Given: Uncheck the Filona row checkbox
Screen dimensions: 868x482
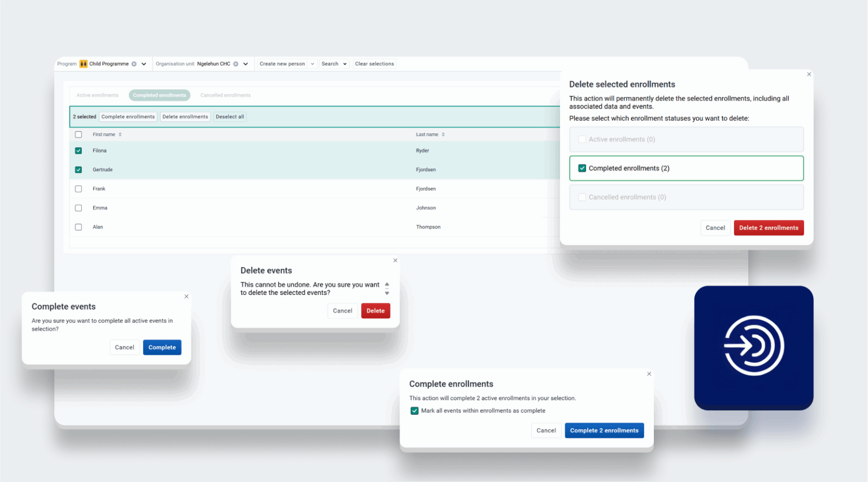Looking at the screenshot, I should click(x=79, y=151).
